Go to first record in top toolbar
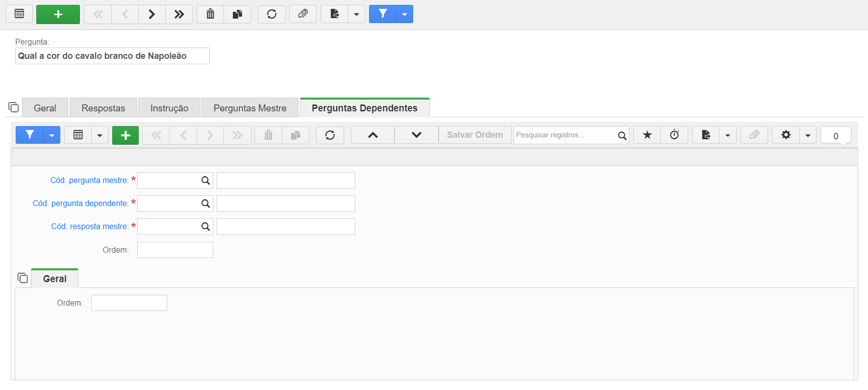The image size is (868, 390). [98, 14]
